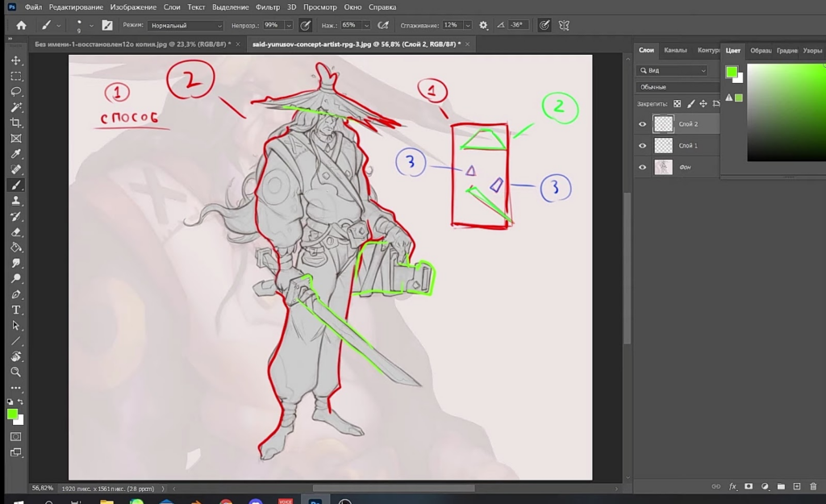Open the Фильтр menu
The image size is (826, 504).
point(268,7)
